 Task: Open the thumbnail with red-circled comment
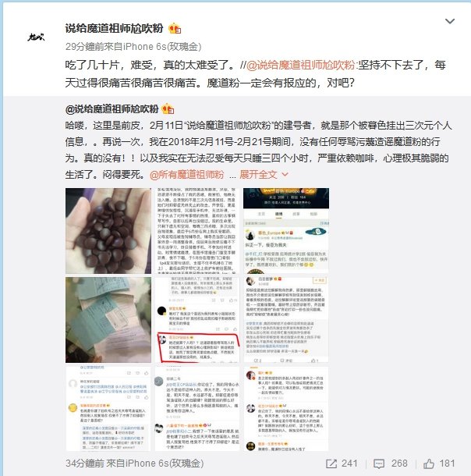(197, 320)
